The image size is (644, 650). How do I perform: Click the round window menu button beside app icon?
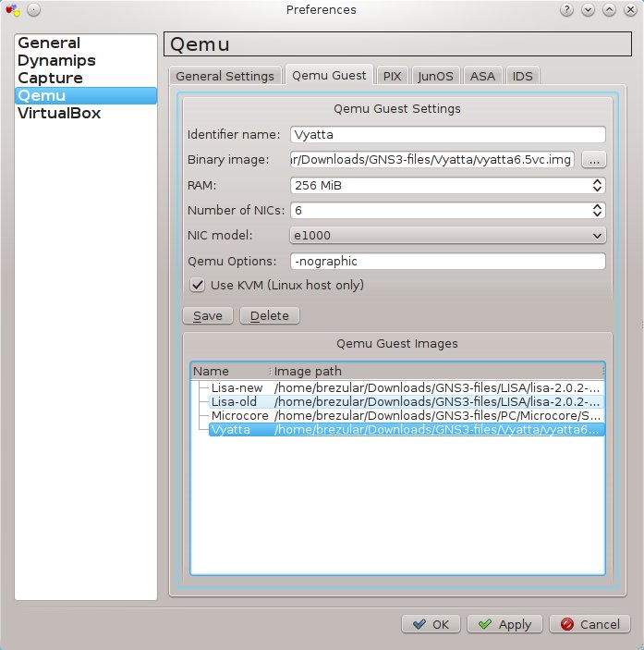33,10
